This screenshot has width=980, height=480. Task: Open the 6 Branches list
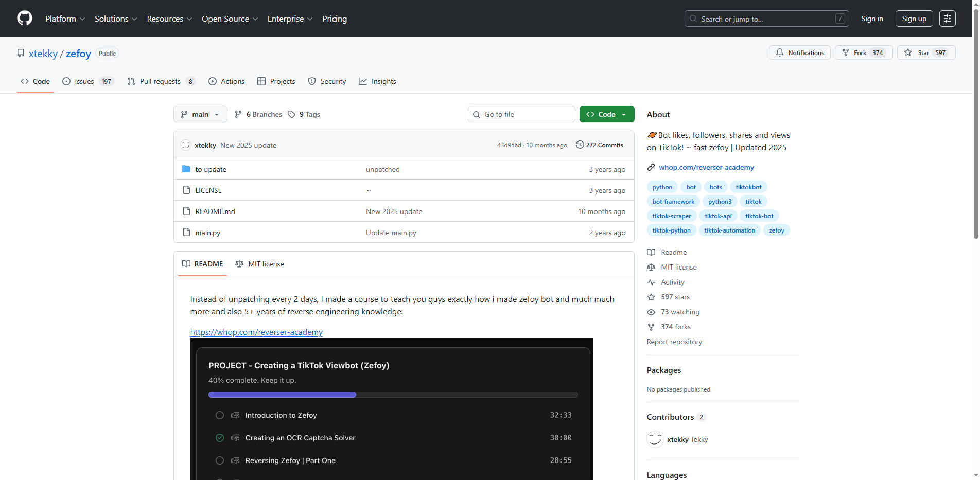(x=258, y=114)
